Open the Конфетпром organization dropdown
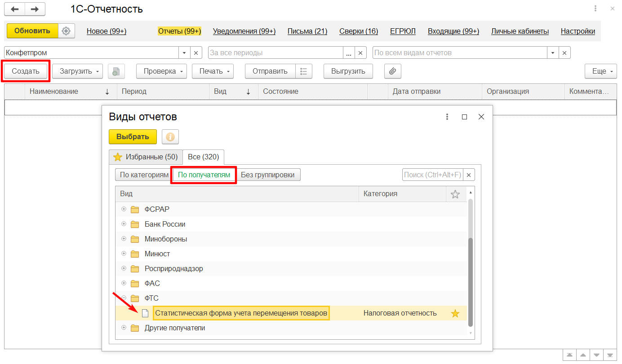Image resolution: width=622 pixels, height=364 pixels. click(184, 53)
